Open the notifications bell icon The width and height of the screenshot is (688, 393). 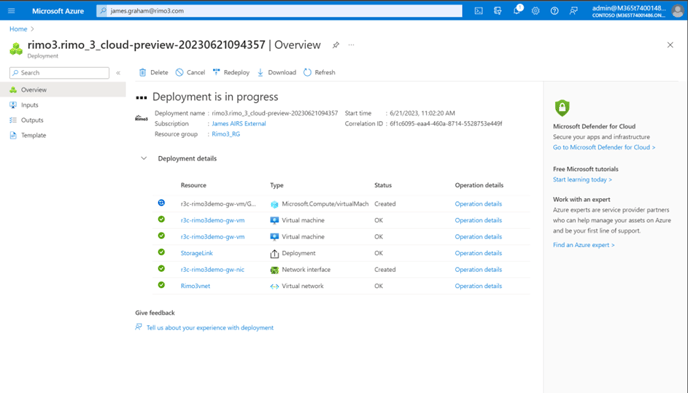[517, 10]
